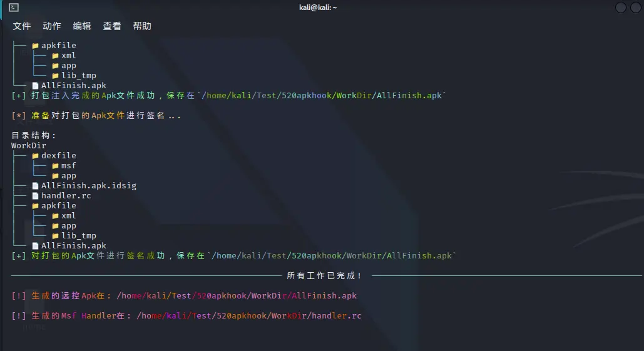
Task: Click the handler.rc file name in tree
Action: click(x=66, y=195)
